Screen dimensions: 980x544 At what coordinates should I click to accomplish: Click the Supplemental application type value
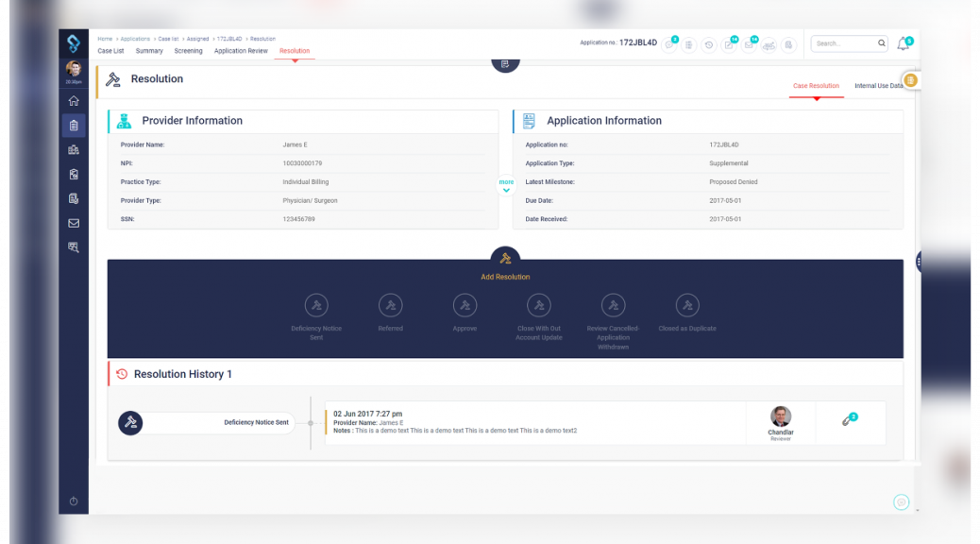[729, 163]
